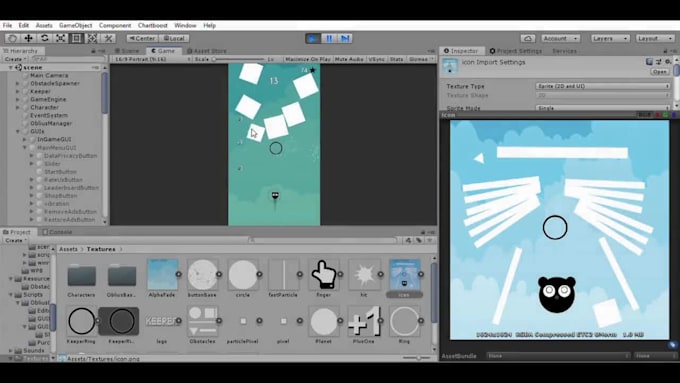The image size is (680, 383).
Task: Select the finger texture
Action: (324, 278)
